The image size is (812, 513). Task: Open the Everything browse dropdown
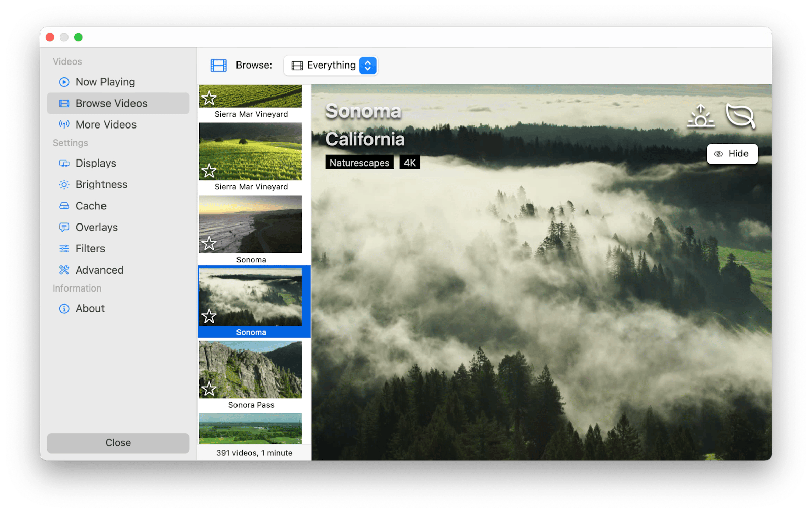click(330, 65)
